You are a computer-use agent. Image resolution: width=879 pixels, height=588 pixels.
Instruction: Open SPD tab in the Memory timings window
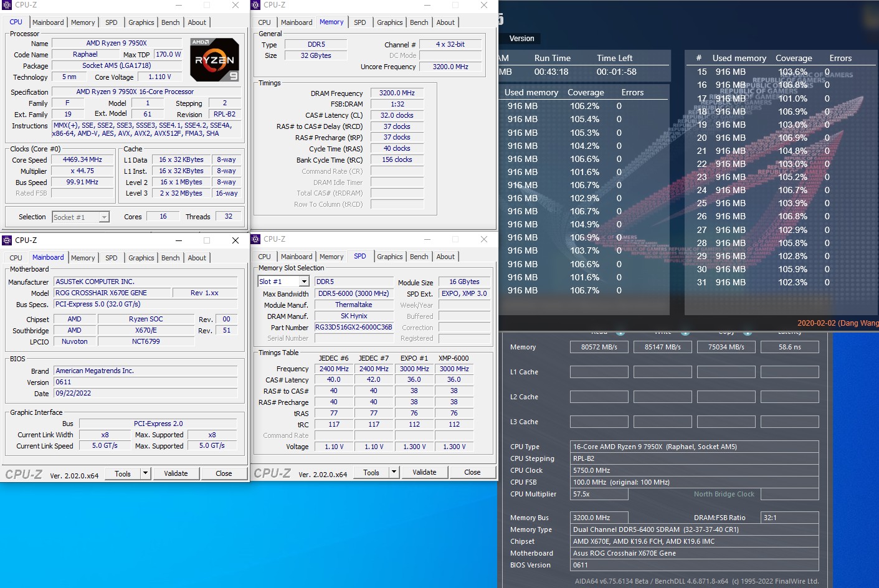point(360,22)
